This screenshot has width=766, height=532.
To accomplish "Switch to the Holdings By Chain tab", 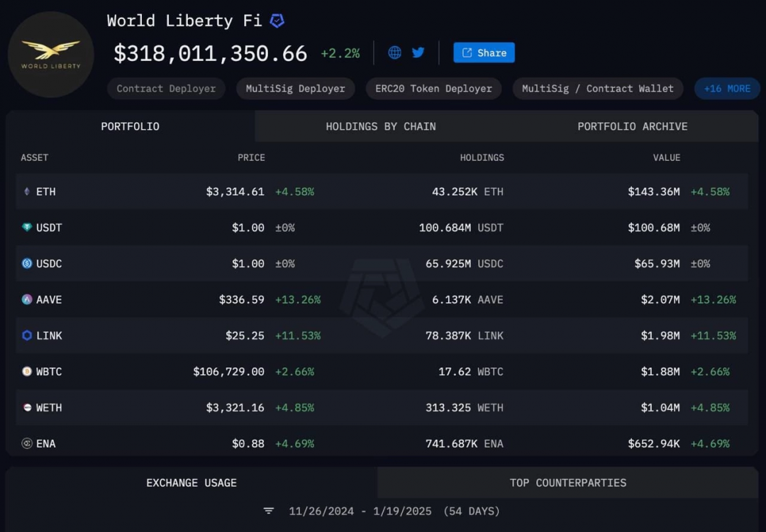I will pyautogui.click(x=381, y=126).
